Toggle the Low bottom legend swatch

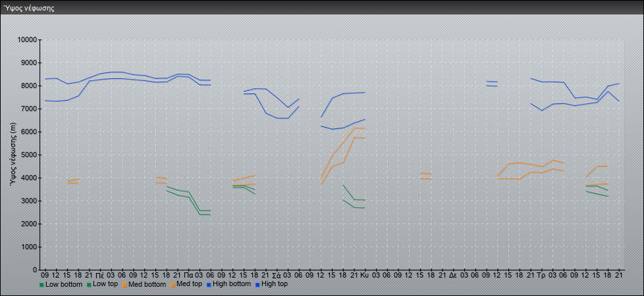(x=41, y=284)
